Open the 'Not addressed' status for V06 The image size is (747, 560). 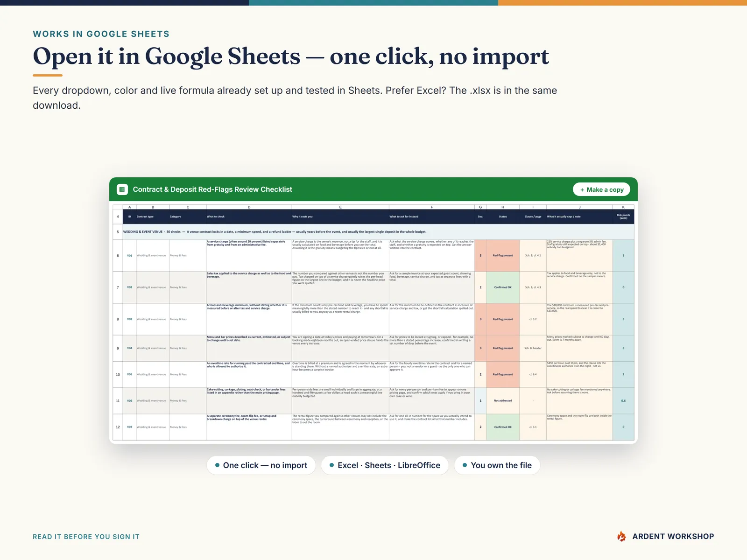point(503,401)
